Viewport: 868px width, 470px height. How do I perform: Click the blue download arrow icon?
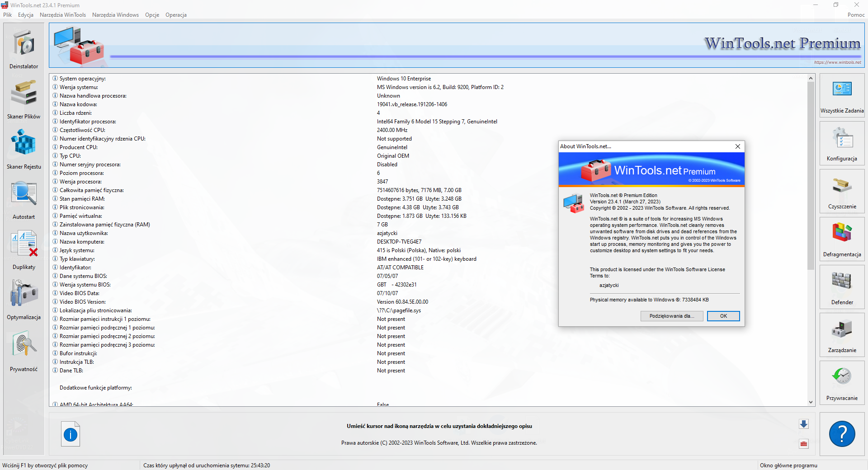point(803,424)
